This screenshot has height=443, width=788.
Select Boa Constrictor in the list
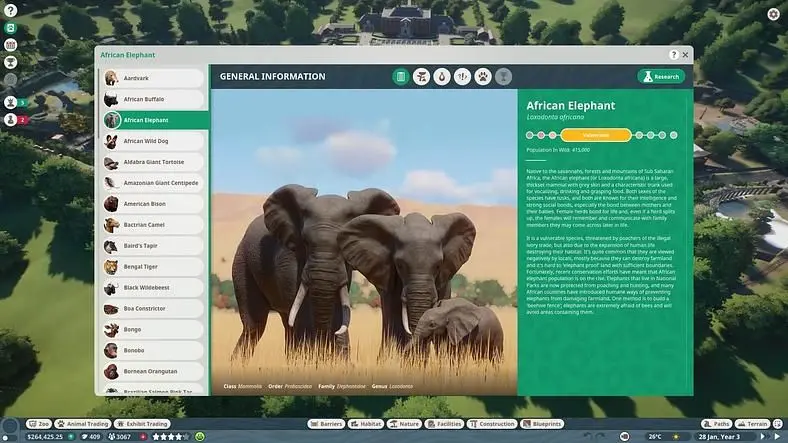click(x=154, y=308)
